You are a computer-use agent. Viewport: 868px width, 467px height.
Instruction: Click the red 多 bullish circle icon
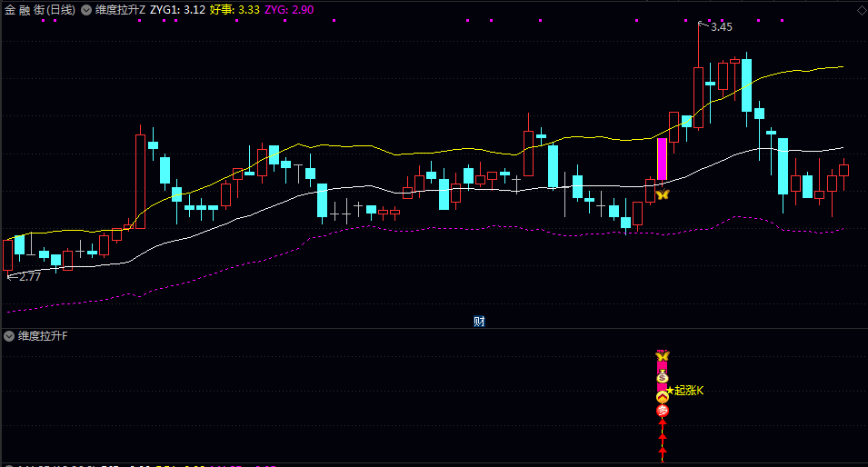663,411
